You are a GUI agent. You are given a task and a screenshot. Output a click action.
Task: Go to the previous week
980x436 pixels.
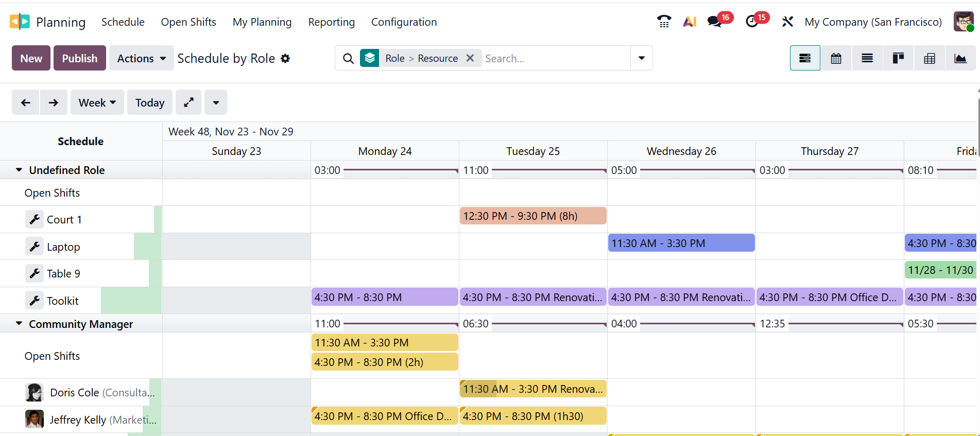[25, 102]
